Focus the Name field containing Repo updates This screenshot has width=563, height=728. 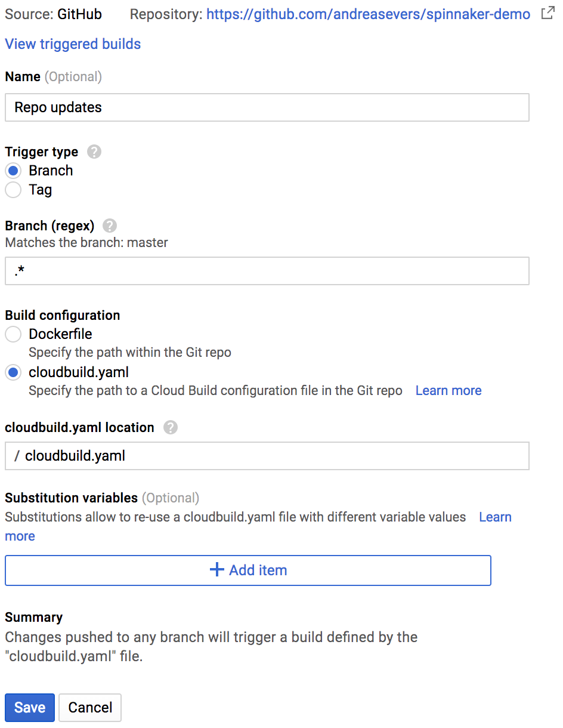pos(267,107)
